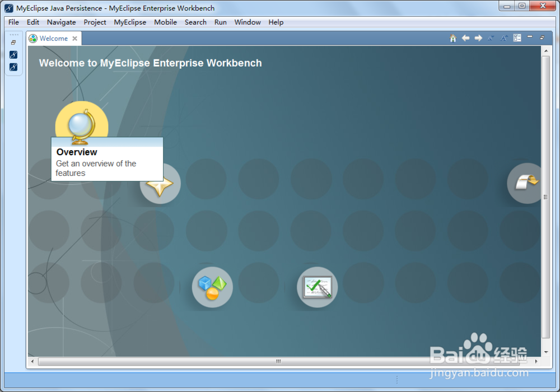Reduce welcome page font size
This screenshot has height=392, width=560.
coord(491,38)
